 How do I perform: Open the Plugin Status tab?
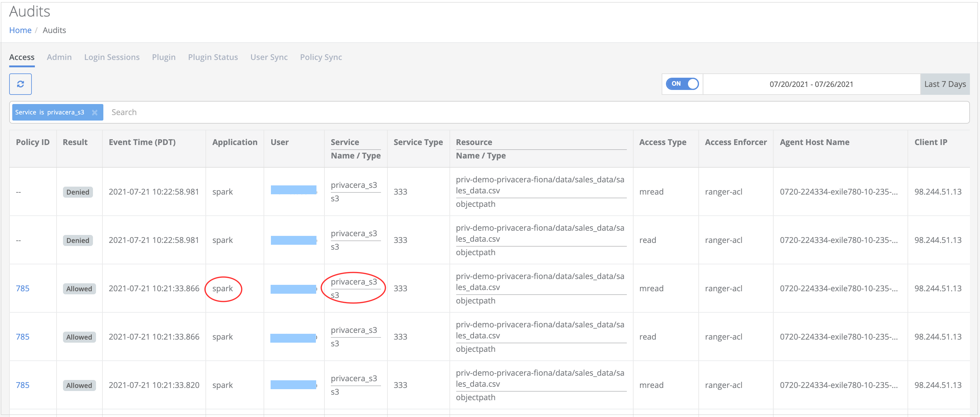[213, 57]
